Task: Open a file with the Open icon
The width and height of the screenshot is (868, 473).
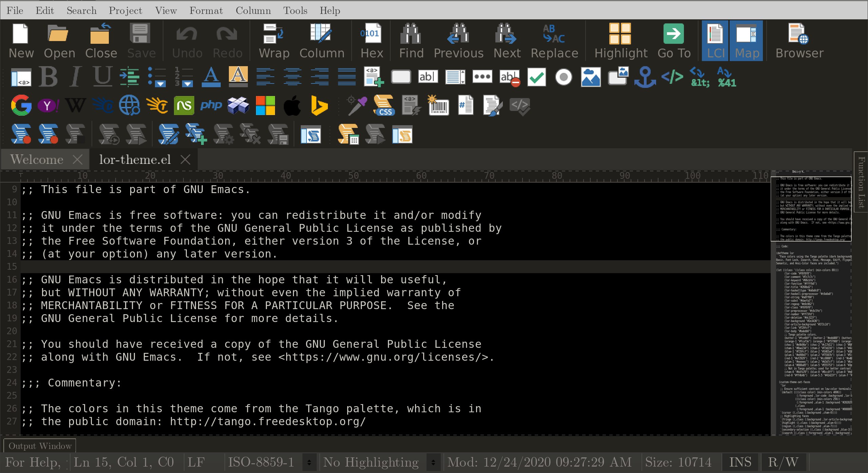Action: (x=59, y=41)
